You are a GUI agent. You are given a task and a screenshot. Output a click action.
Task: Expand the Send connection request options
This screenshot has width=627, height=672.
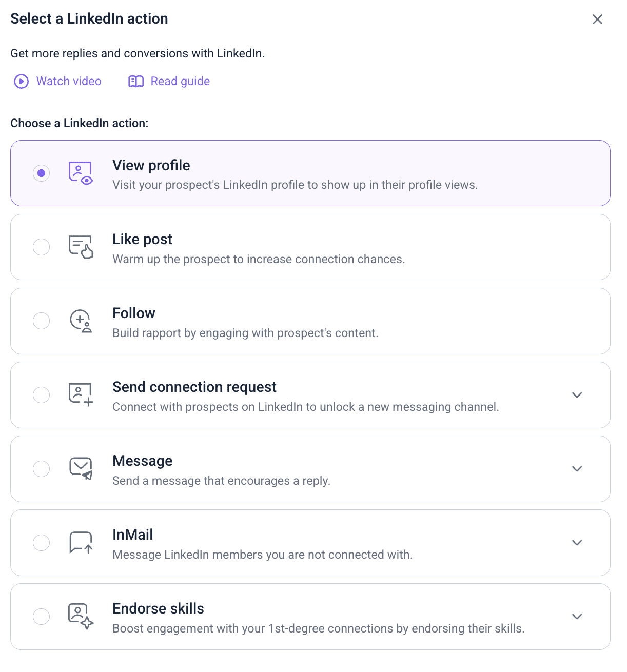coord(577,394)
